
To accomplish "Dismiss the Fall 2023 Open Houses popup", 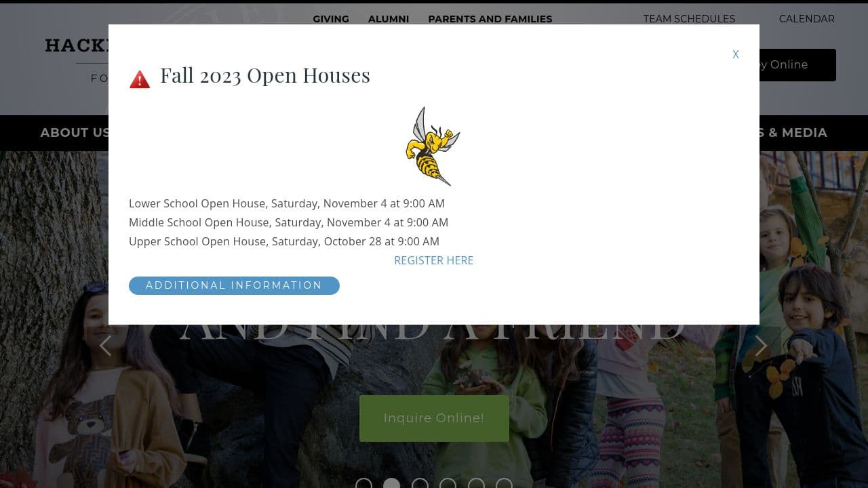I will click(736, 54).
